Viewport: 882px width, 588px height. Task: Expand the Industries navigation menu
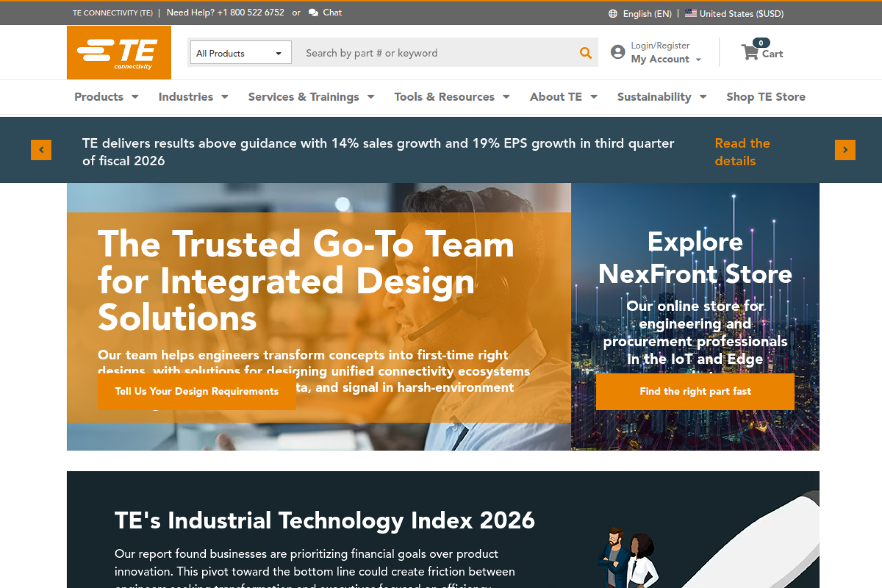193,97
